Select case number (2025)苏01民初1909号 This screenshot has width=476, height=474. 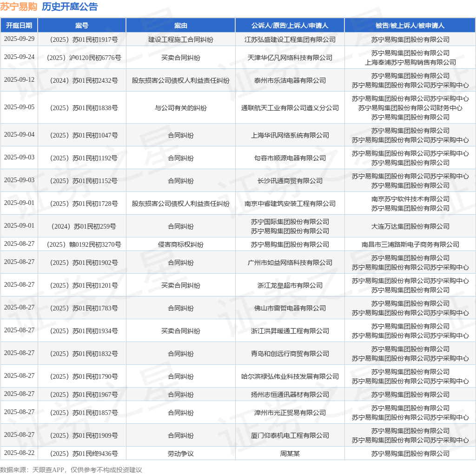tap(84, 436)
